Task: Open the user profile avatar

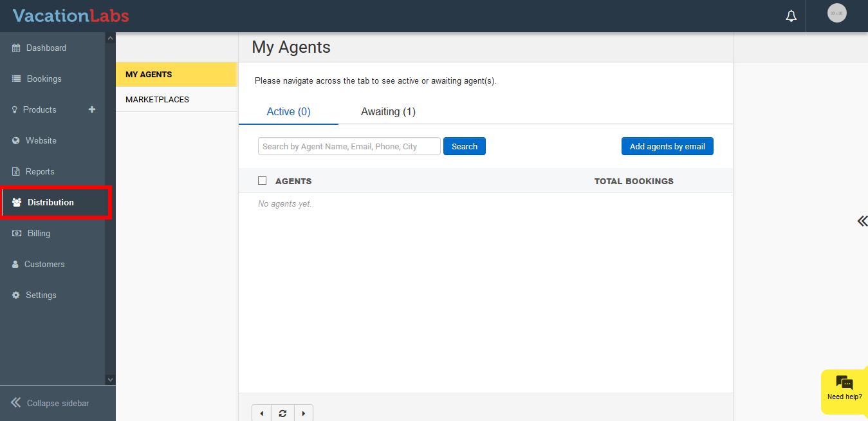Action: pyautogui.click(x=836, y=14)
